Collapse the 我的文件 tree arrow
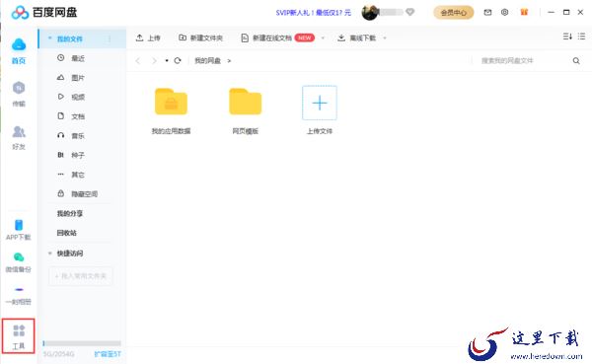This screenshot has width=592, height=364. [49, 38]
